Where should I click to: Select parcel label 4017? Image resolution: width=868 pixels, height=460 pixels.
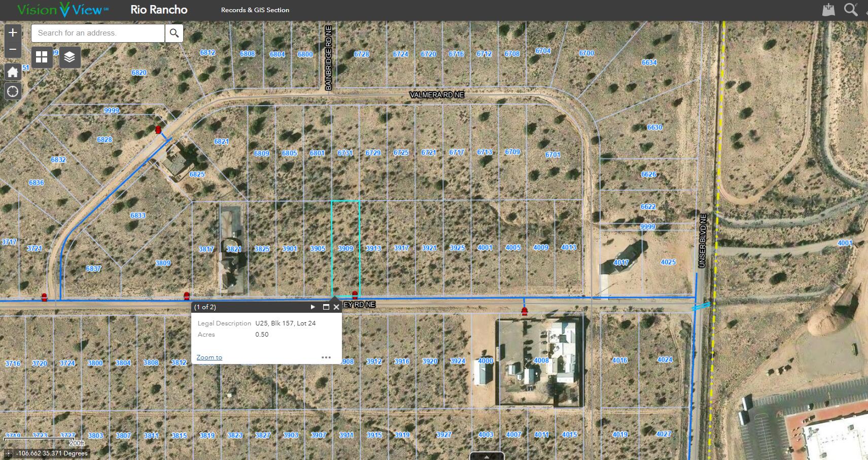pyautogui.click(x=621, y=262)
